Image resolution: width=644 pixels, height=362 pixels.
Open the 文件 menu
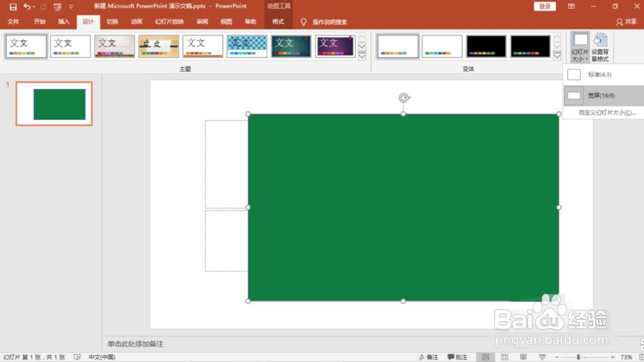tap(13, 22)
